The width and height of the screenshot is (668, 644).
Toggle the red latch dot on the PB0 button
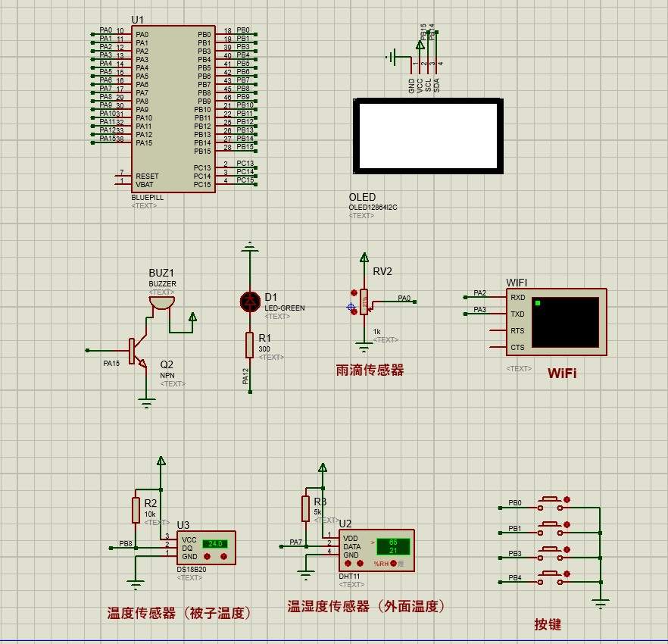[567, 500]
